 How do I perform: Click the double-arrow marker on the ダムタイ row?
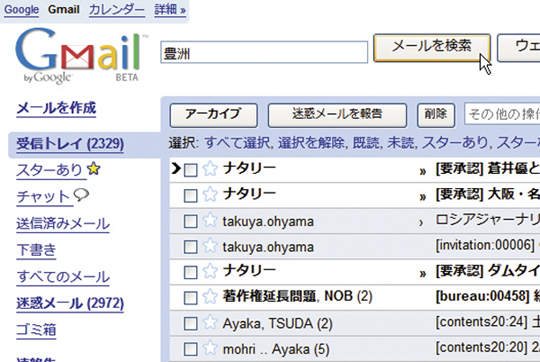(423, 274)
